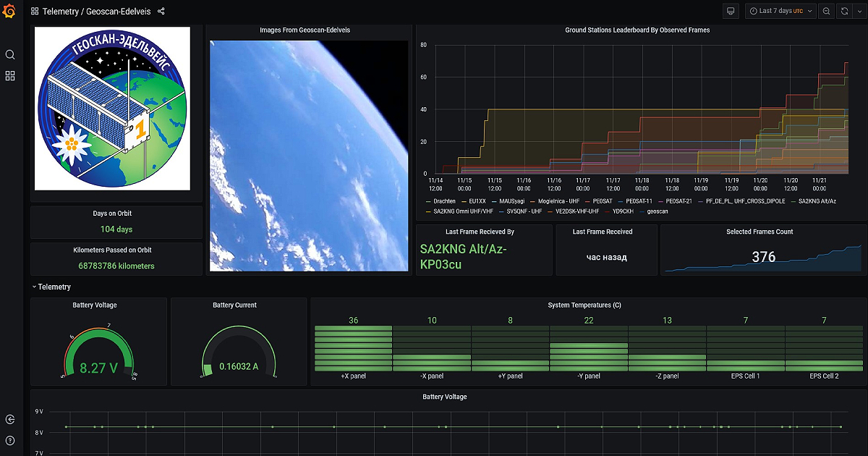Click the Geoscan-Edelveis mission patch logo
The width and height of the screenshot is (868, 456).
(x=112, y=109)
